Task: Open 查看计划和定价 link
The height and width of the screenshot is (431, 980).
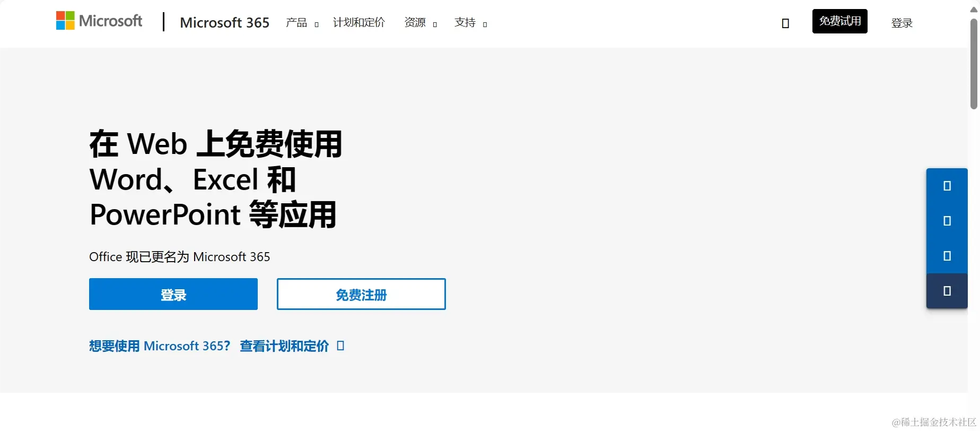Action: click(284, 346)
